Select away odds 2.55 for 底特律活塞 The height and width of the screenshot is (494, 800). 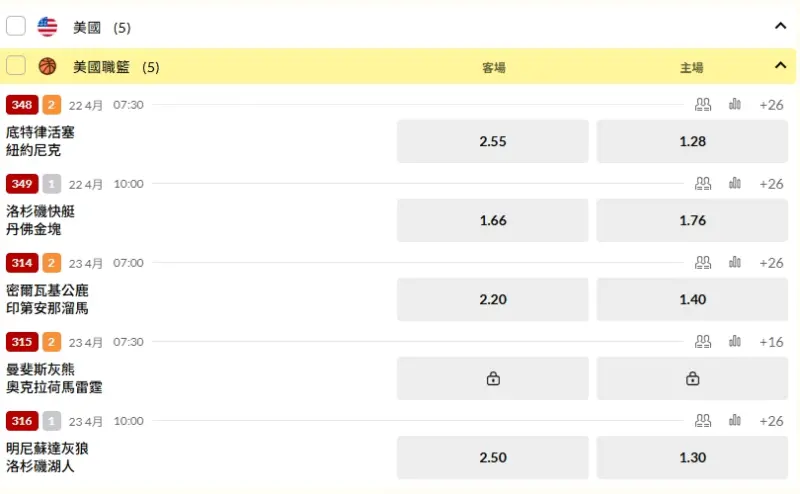493,141
